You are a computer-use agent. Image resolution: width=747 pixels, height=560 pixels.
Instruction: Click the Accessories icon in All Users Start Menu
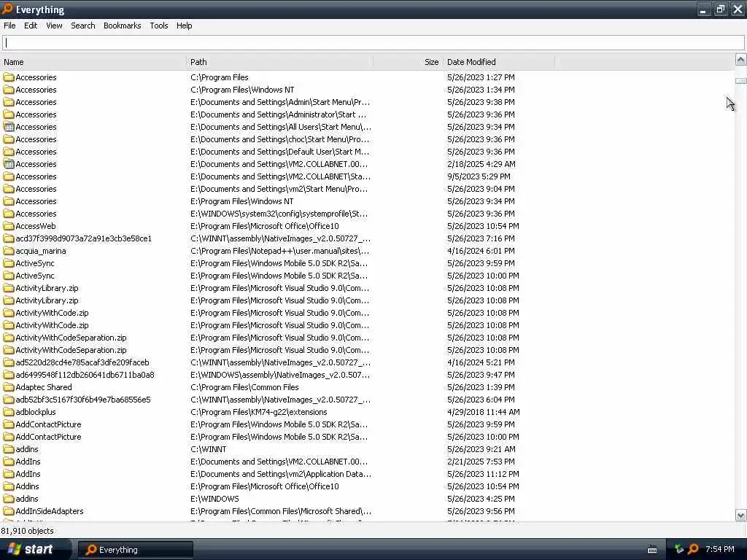click(9, 127)
